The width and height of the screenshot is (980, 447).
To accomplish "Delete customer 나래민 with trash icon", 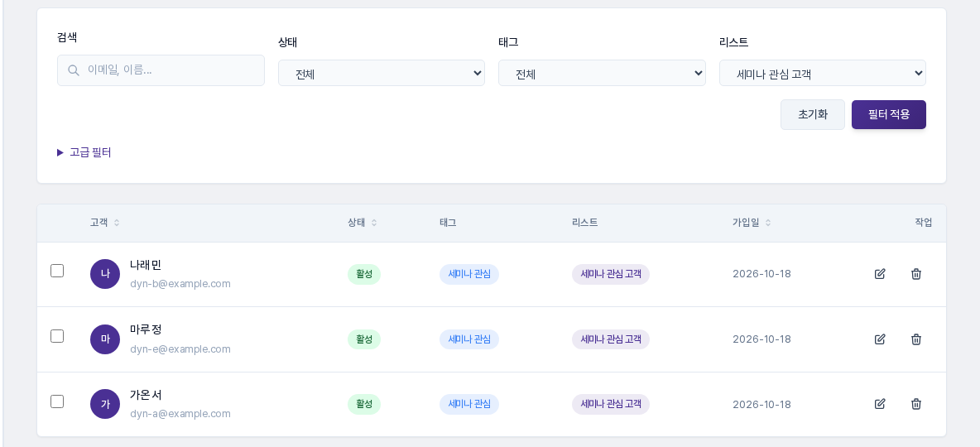I will [x=915, y=274].
